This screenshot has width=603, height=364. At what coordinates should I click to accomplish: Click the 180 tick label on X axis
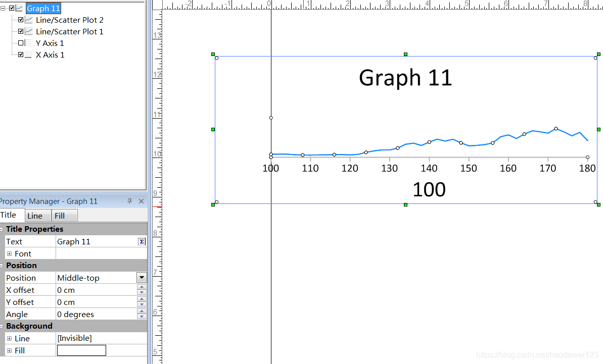(x=587, y=168)
